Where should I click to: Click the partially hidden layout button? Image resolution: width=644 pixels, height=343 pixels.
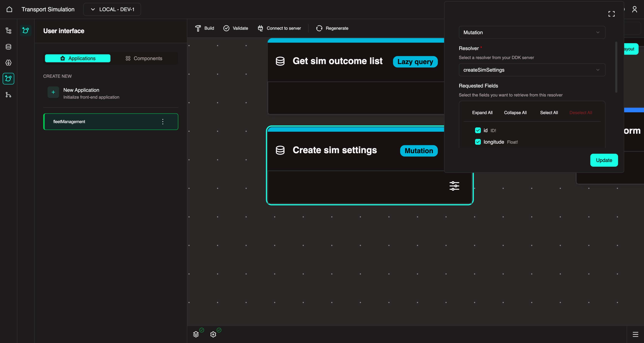pos(631,49)
